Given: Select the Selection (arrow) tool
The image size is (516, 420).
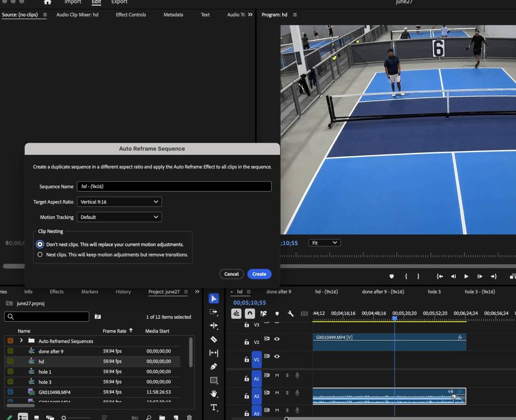Looking at the screenshot, I should pos(214,298).
